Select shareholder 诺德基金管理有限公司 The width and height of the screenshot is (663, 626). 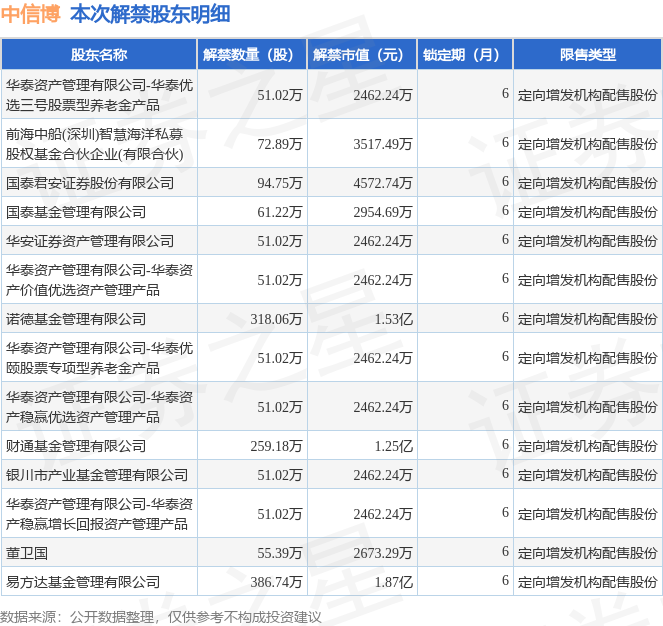pyautogui.click(x=76, y=319)
